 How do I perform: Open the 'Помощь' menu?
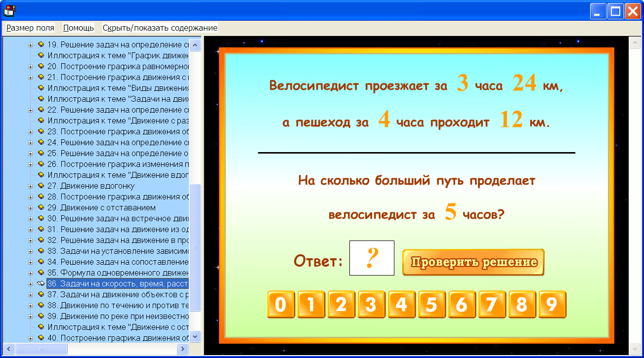[x=78, y=28]
